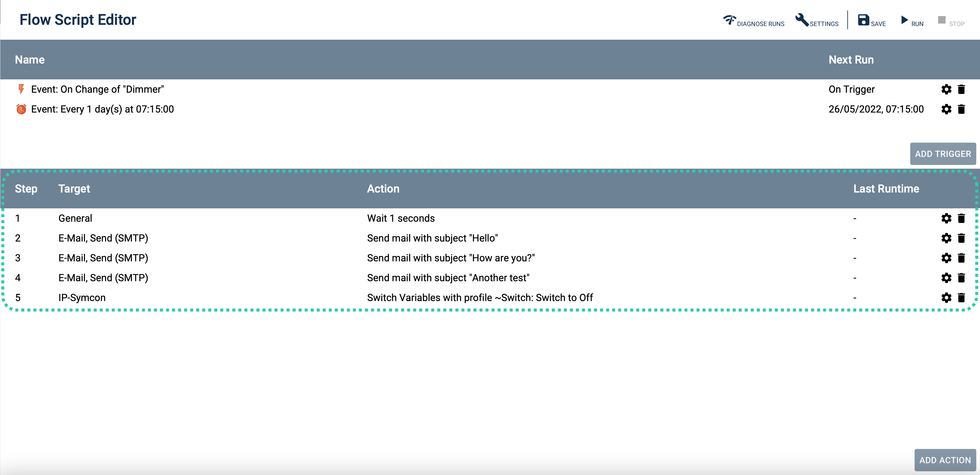Configure step 3 How are you mail
The height and width of the screenshot is (475, 980).
(946, 258)
